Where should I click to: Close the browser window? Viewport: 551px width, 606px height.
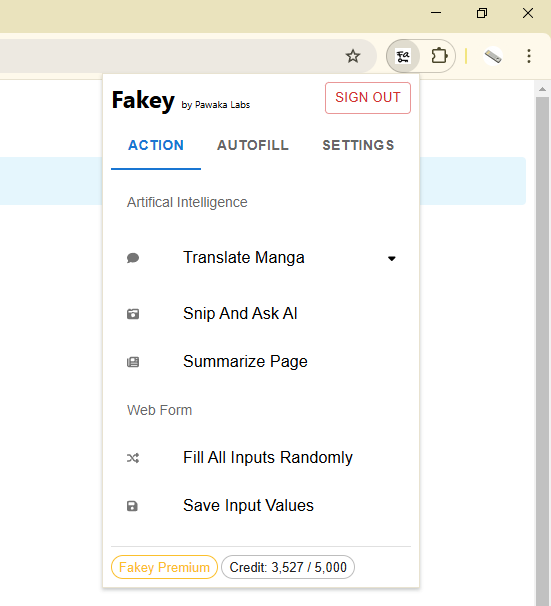(x=528, y=13)
